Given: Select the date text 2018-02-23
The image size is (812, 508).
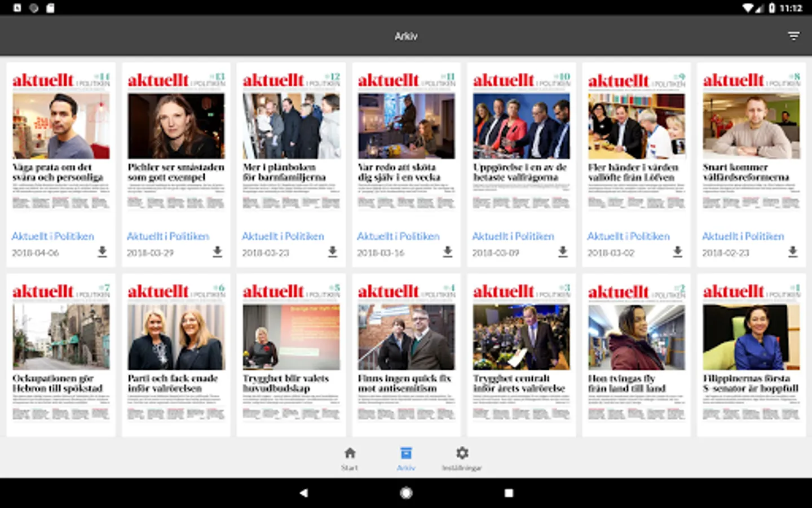Looking at the screenshot, I should point(725,253).
